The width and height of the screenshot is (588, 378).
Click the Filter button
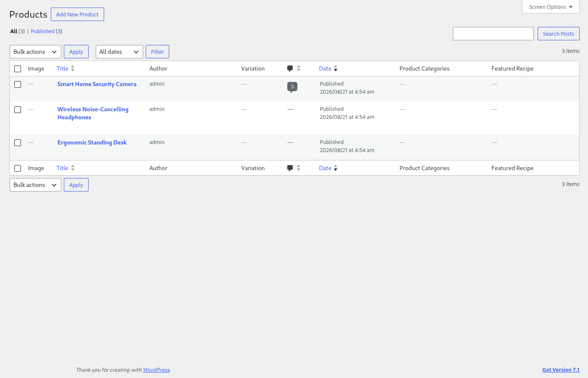point(157,52)
